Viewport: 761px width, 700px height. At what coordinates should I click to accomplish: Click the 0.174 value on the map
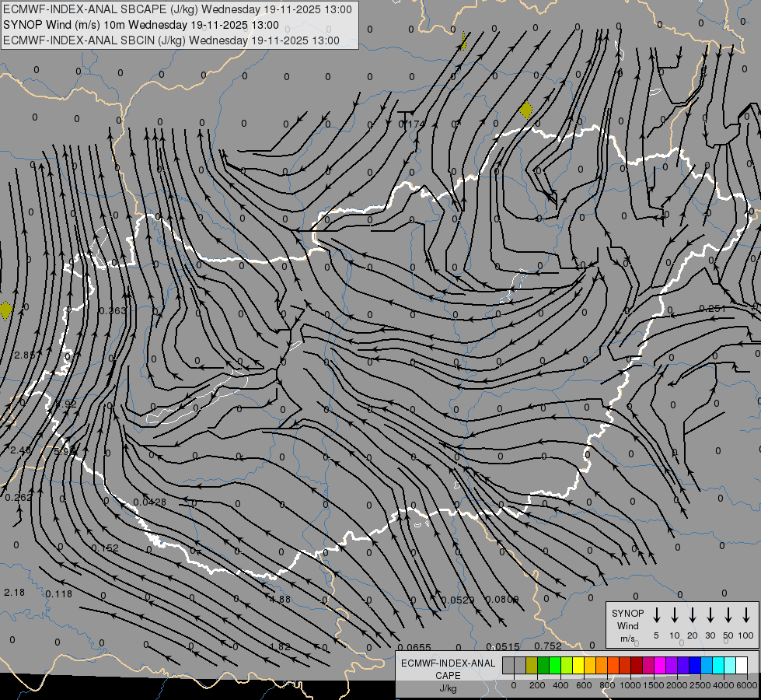click(x=411, y=124)
